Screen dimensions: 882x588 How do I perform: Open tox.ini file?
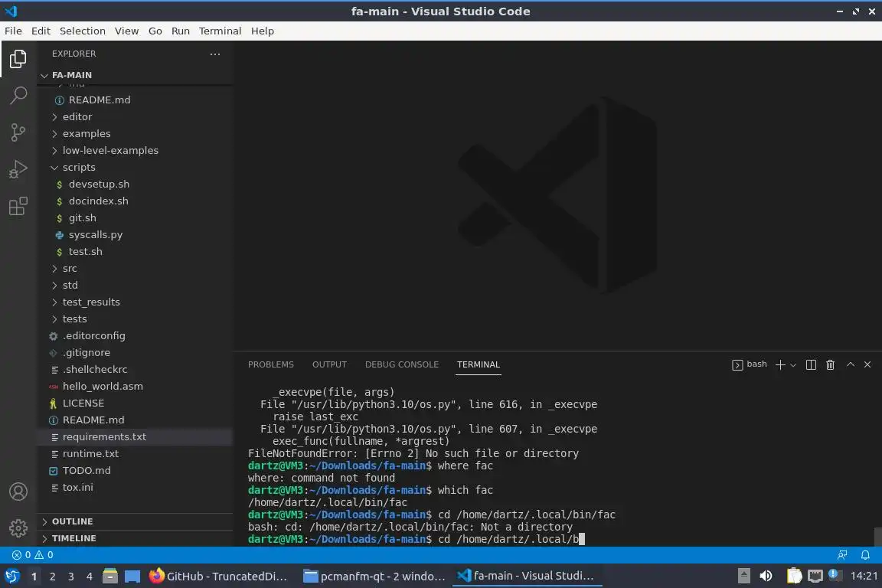click(135, 487)
